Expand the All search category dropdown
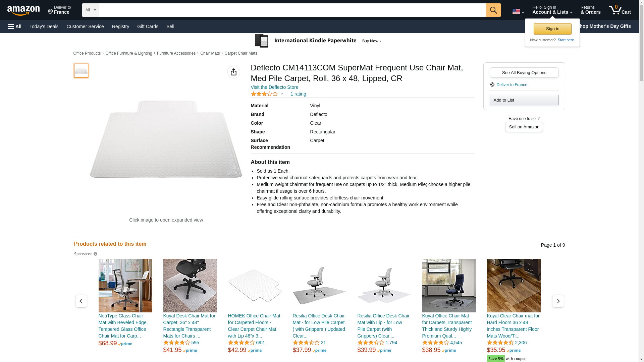 (91, 10)
